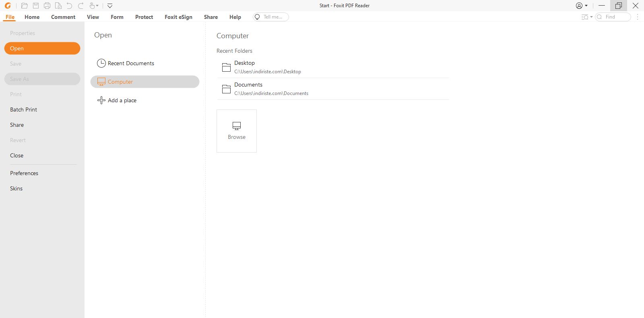This screenshot has height=318, width=644.
Task: Click the user account icon
Action: pyautogui.click(x=579, y=6)
